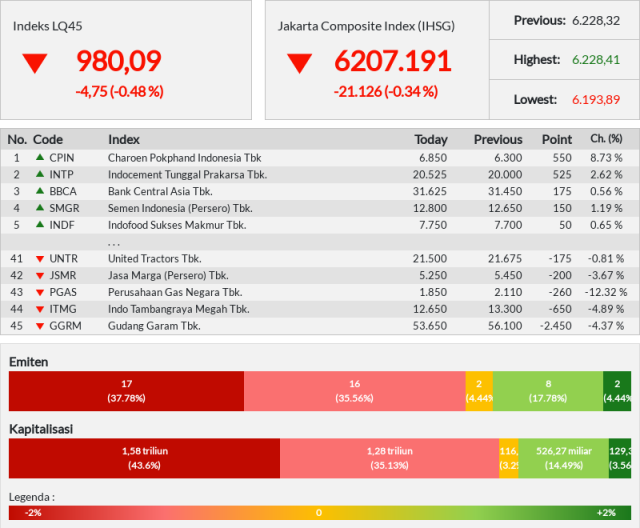Click the green up arrow for INDF
Viewport: 640px width, 528px height.
(x=40, y=225)
